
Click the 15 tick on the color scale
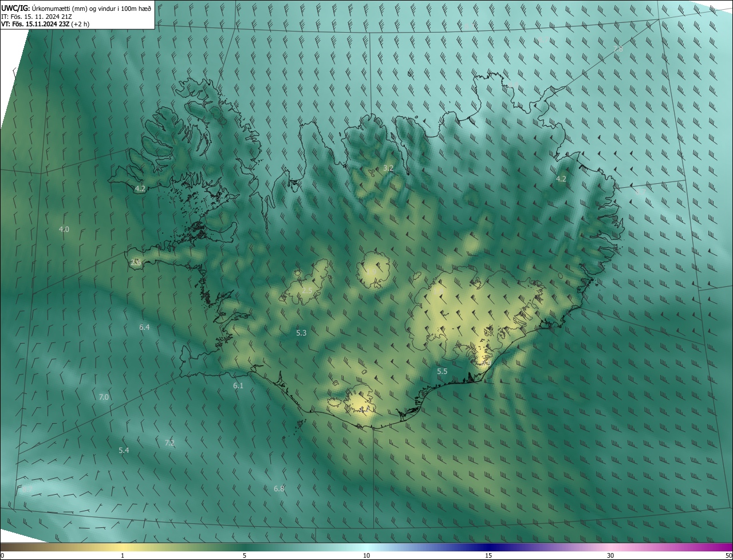click(x=488, y=555)
